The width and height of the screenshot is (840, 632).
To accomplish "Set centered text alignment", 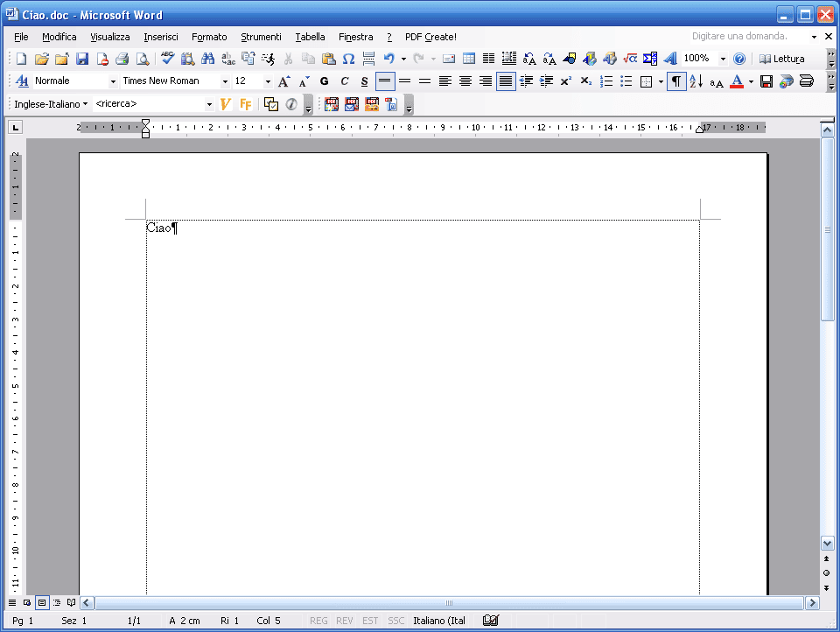I will coord(465,81).
